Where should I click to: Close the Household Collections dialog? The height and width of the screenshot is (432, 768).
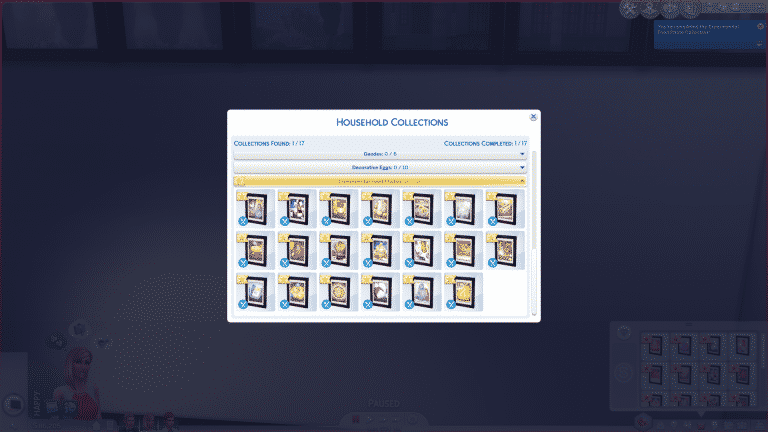pyautogui.click(x=533, y=117)
